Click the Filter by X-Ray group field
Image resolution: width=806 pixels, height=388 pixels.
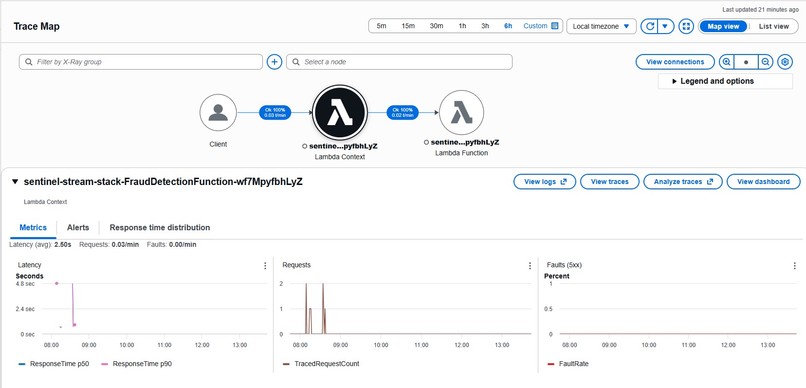(x=141, y=62)
